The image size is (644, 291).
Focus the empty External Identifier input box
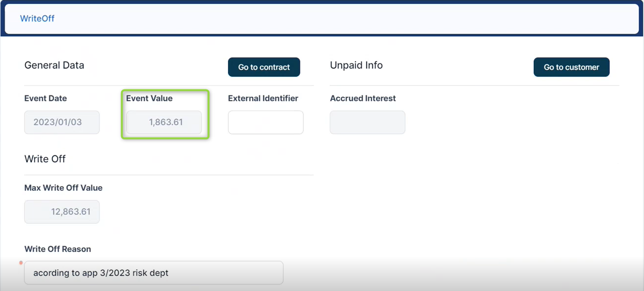265,122
